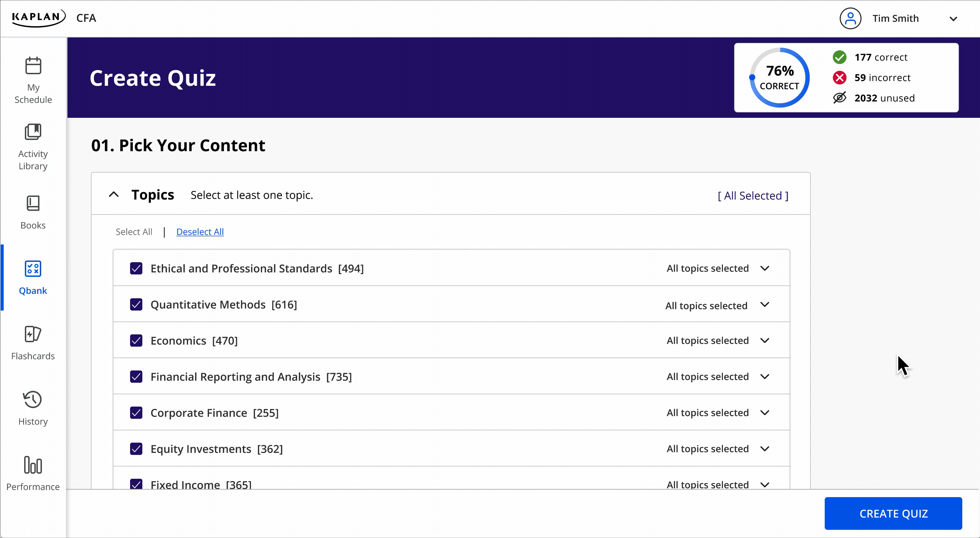Click All topics selected in Economics row
The width and height of the screenshot is (980, 538).
tap(708, 341)
